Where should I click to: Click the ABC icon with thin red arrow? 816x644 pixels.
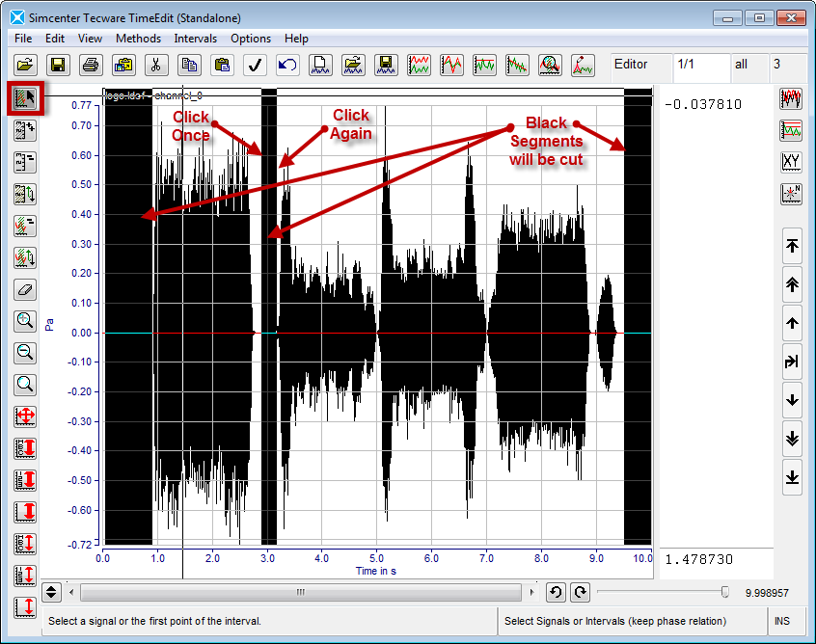click(x=25, y=543)
